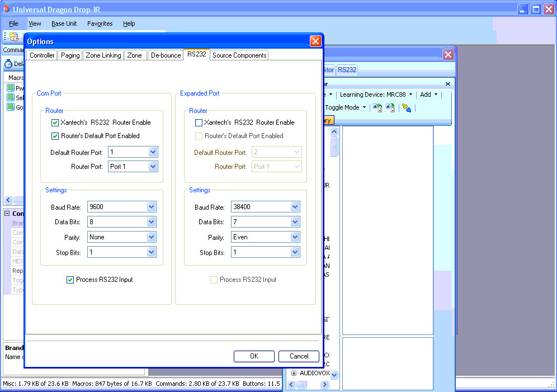The width and height of the screenshot is (557, 392).
Task: Open Expanded Port Data Bits dropdown
Action: (x=295, y=222)
